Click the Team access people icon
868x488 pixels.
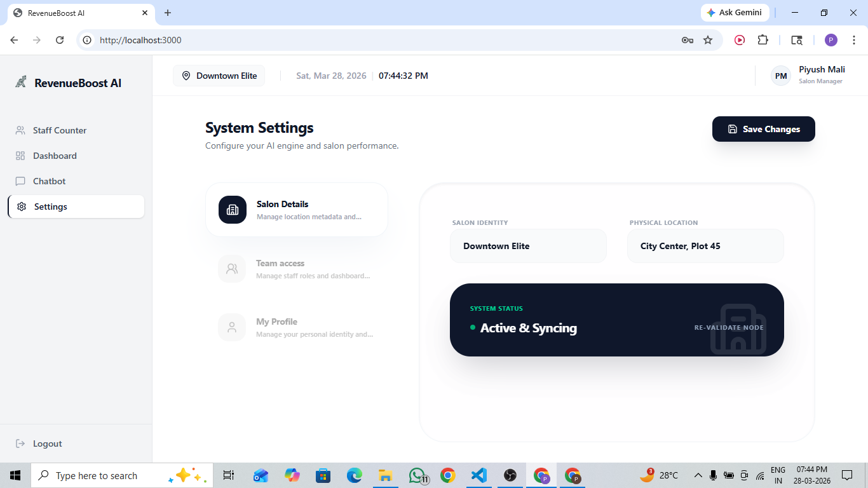click(x=232, y=269)
